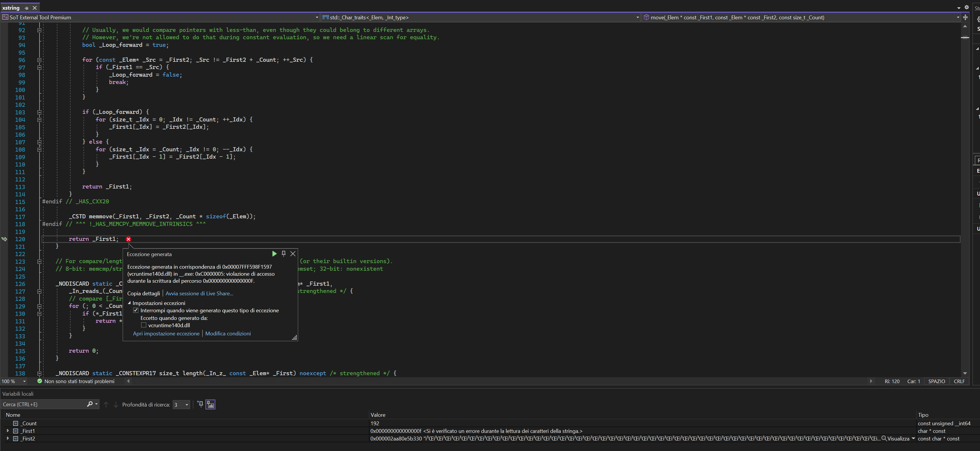This screenshot has height=451, width=980.
Task: Click the Valore column header
Action: [643, 415]
